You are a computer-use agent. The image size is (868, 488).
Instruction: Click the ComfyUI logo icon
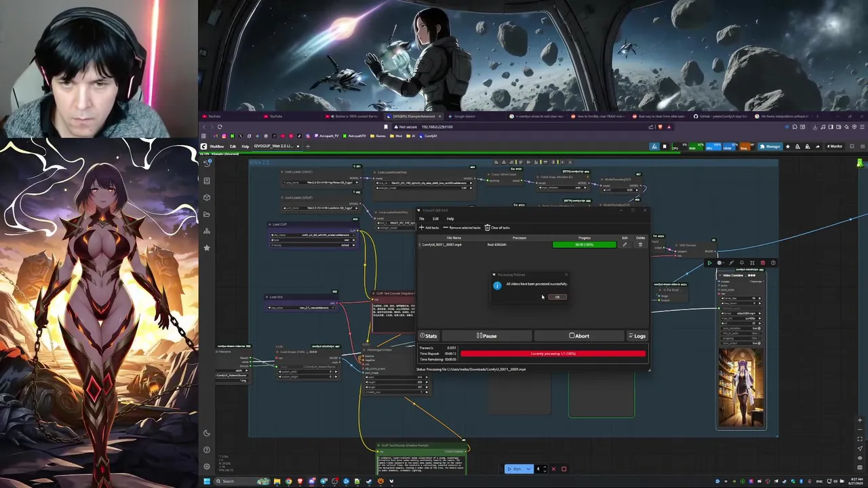click(203, 146)
